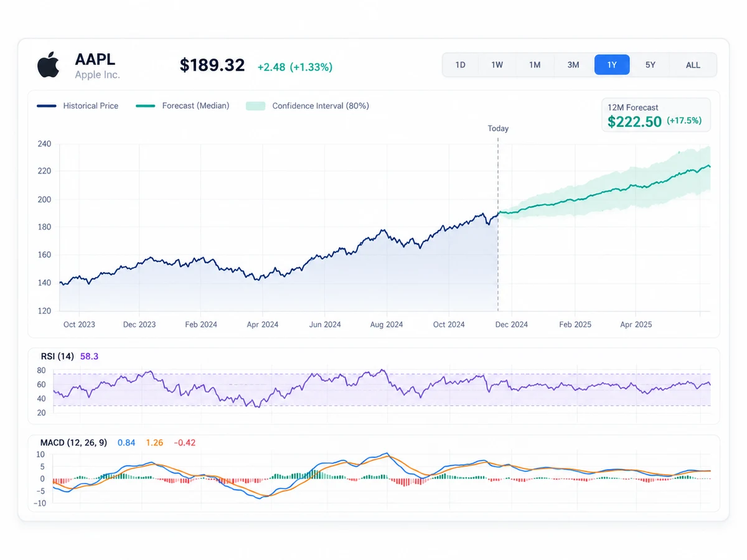Click the AAPL ticker symbol
747x560 pixels.
(x=95, y=59)
